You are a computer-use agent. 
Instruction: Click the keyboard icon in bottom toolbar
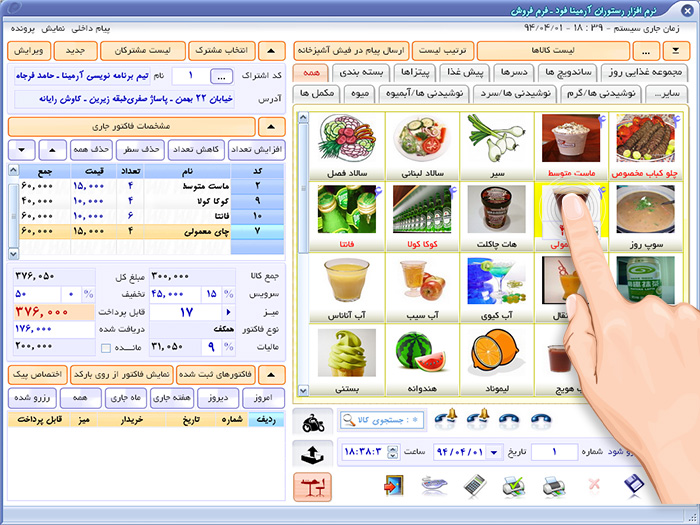point(434,486)
